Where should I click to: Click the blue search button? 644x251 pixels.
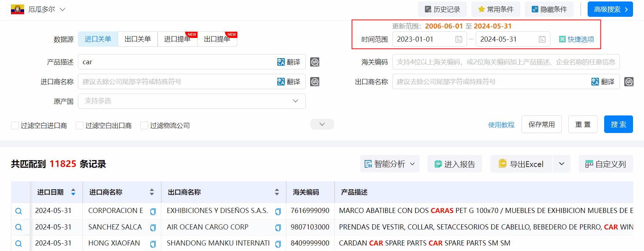pyautogui.click(x=618, y=124)
